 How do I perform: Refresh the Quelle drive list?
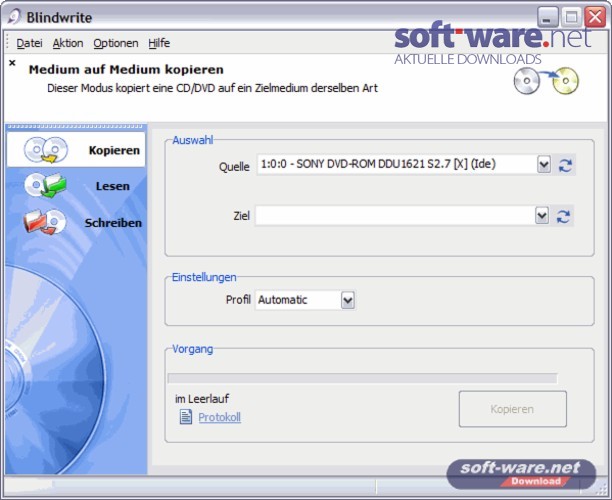[565, 165]
